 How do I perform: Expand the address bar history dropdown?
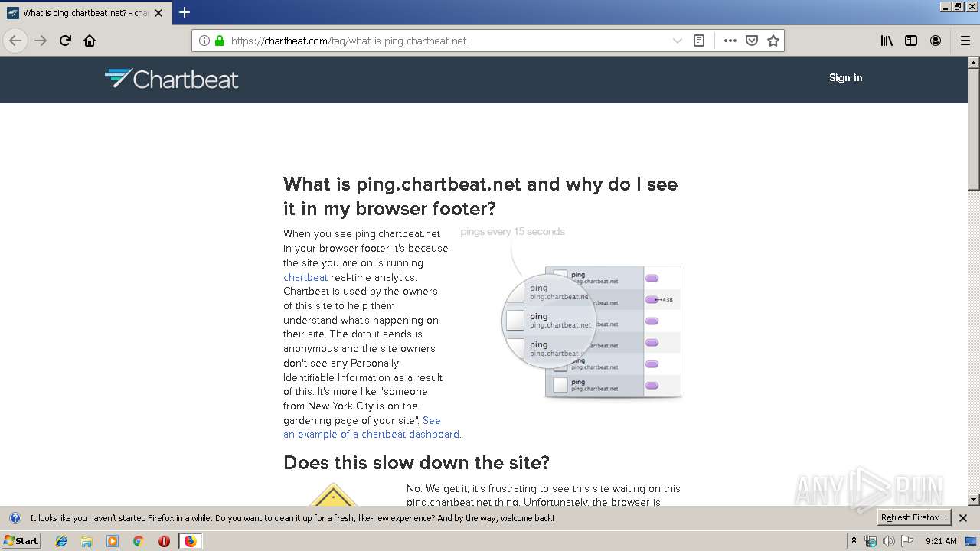(677, 41)
